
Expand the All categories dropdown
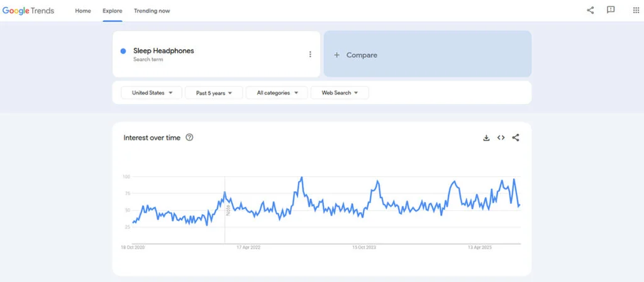[x=277, y=93]
